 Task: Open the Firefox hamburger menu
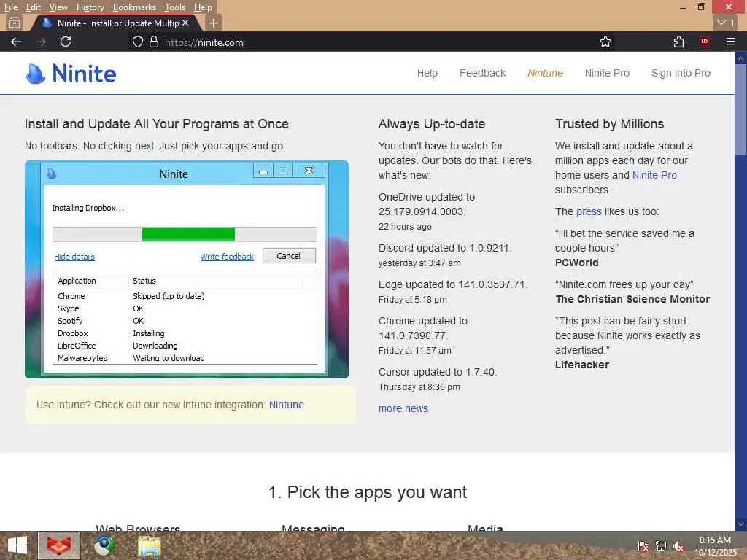click(731, 42)
